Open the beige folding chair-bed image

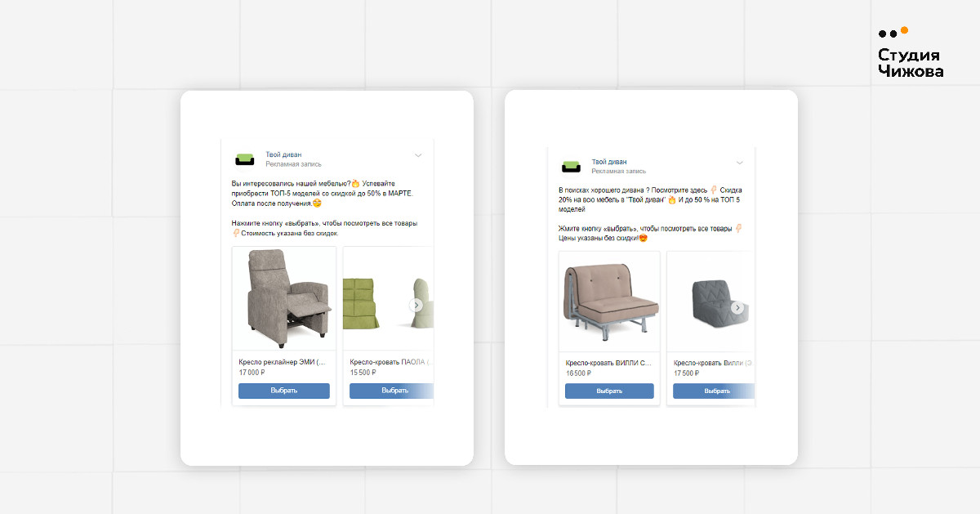[609, 301]
